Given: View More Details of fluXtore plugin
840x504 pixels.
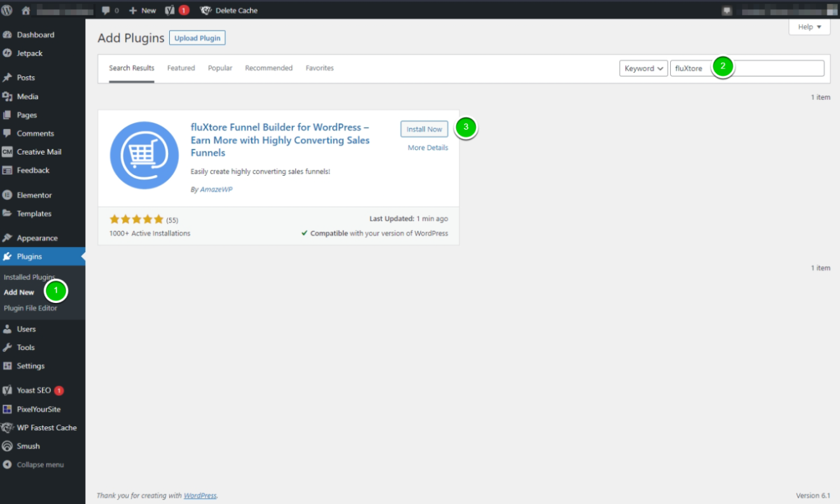Looking at the screenshot, I should (x=427, y=147).
